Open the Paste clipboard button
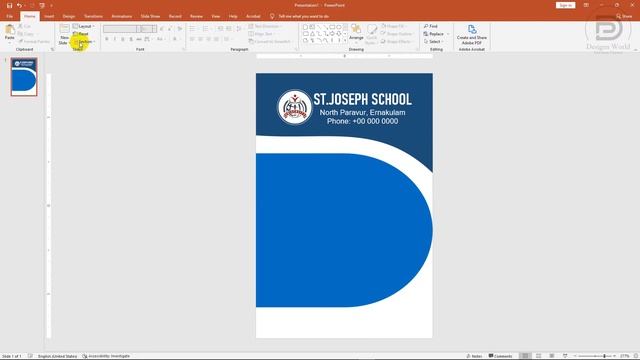This screenshot has width=640, height=360. click(x=10, y=33)
